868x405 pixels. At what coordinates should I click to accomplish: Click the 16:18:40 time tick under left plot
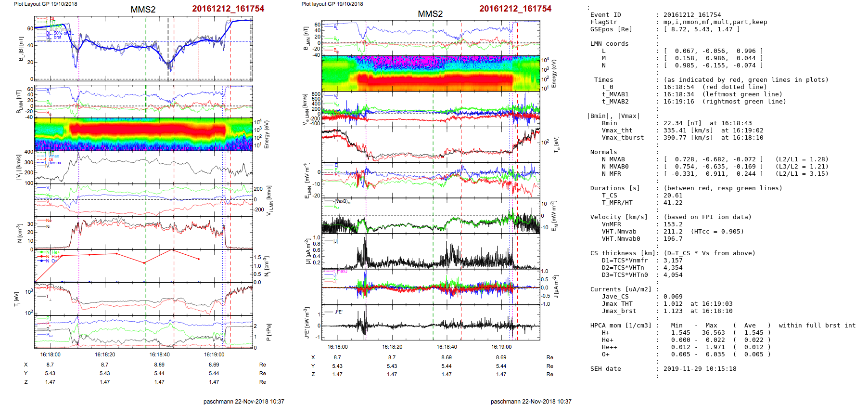[x=159, y=354]
